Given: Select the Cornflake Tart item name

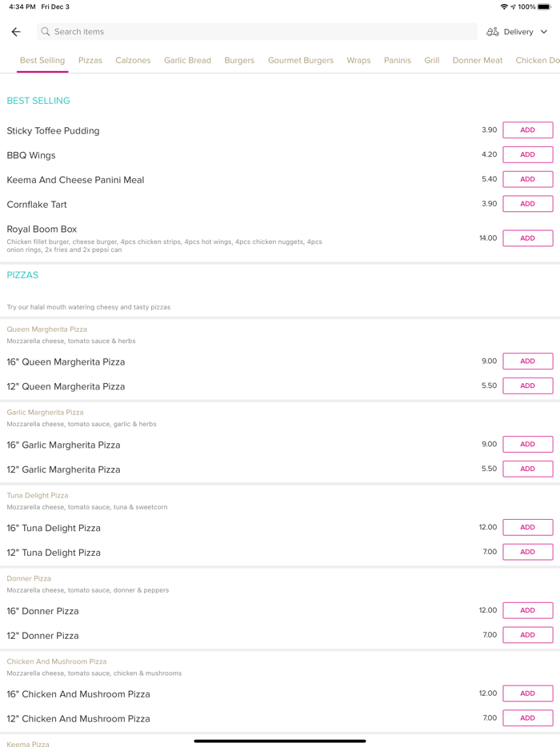Looking at the screenshot, I should [37, 205].
